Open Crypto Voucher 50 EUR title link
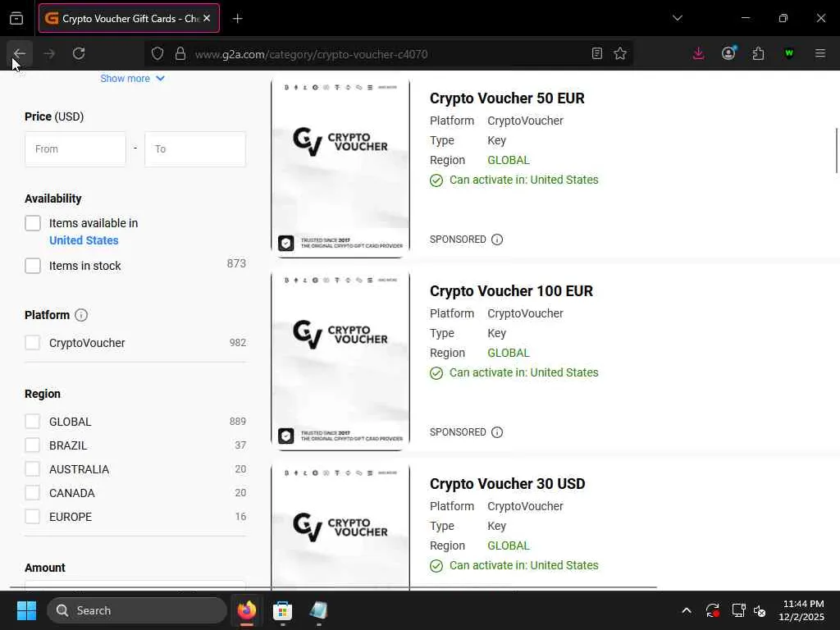This screenshot has width=840, height=630. tap(507, 98)
